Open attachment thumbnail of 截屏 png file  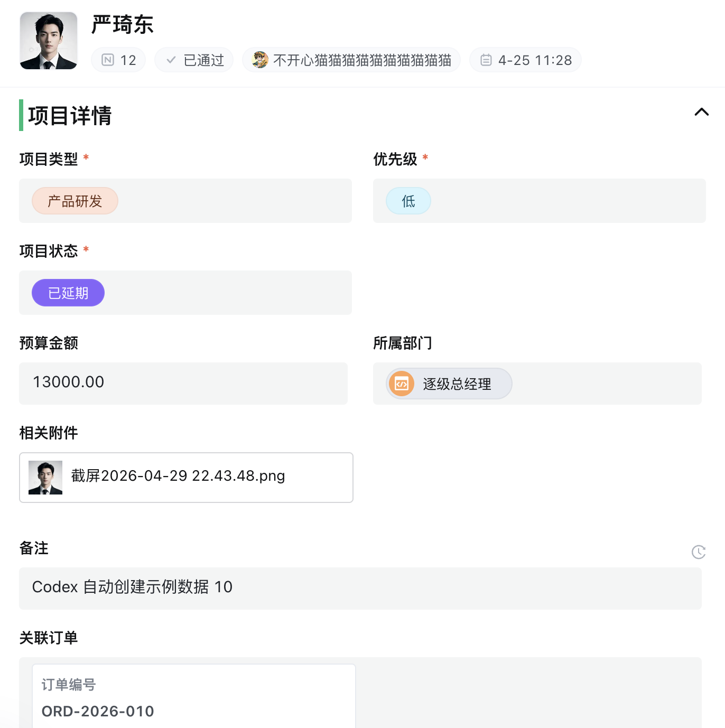click(x=45, y=478)
